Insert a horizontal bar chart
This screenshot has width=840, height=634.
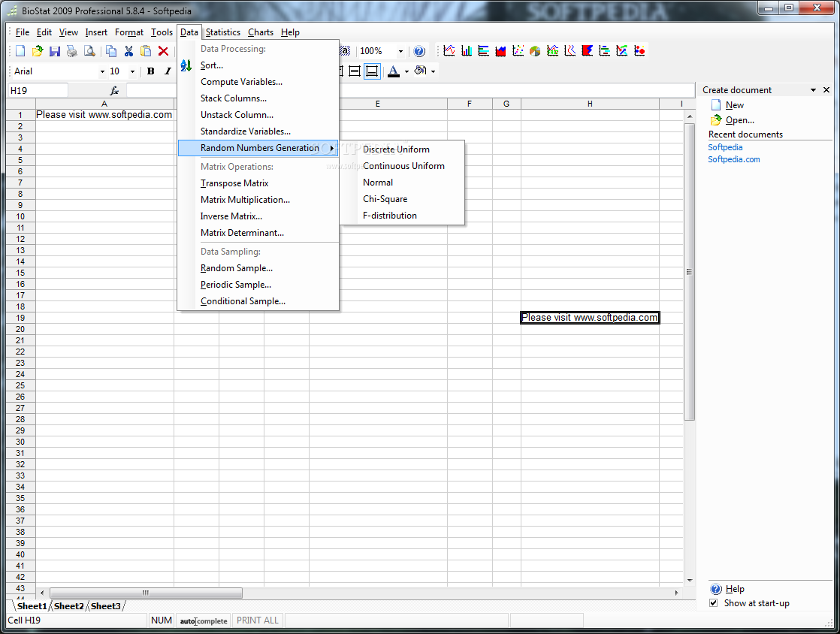(484, 50)
